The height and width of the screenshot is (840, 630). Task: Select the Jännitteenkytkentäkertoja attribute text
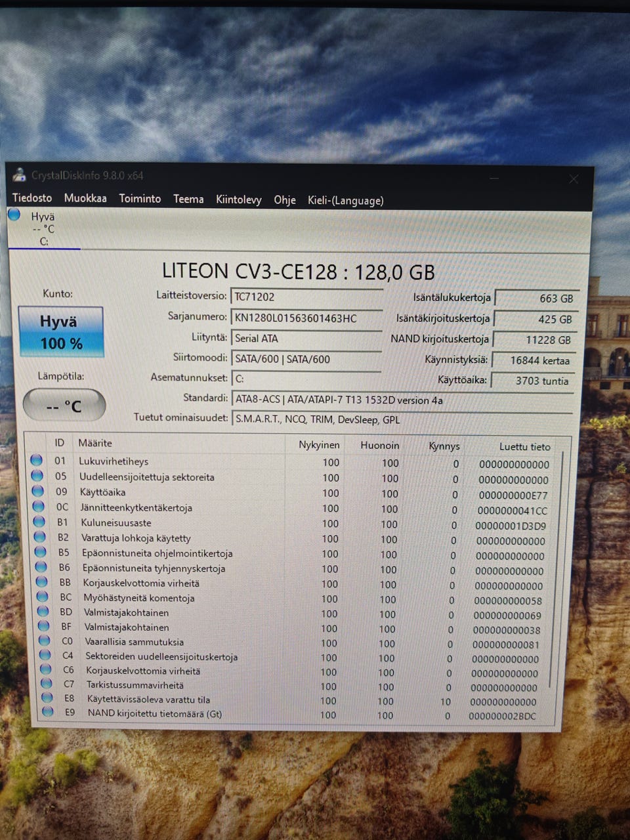click(x=136, y=507)
